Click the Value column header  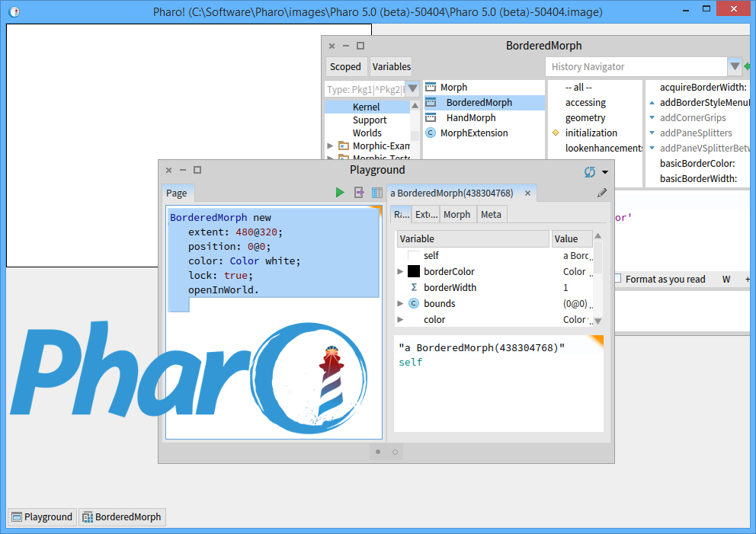click(x=572, y=238)
